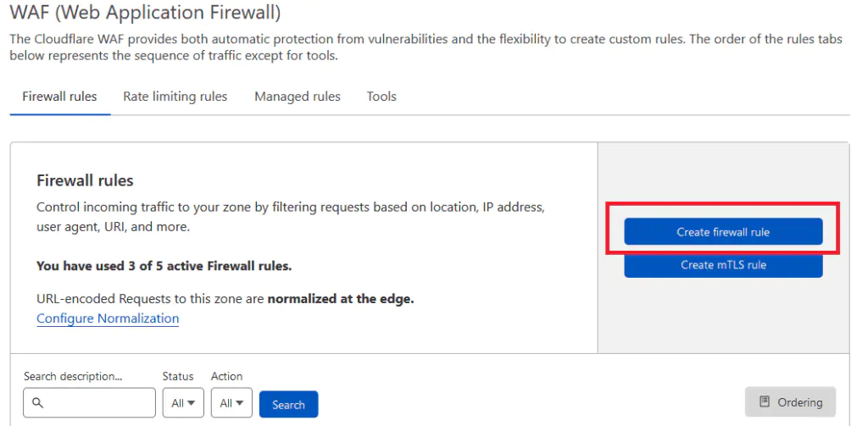Expand the Action filter dropdown
868x426 pixels.
pos(231,403)
